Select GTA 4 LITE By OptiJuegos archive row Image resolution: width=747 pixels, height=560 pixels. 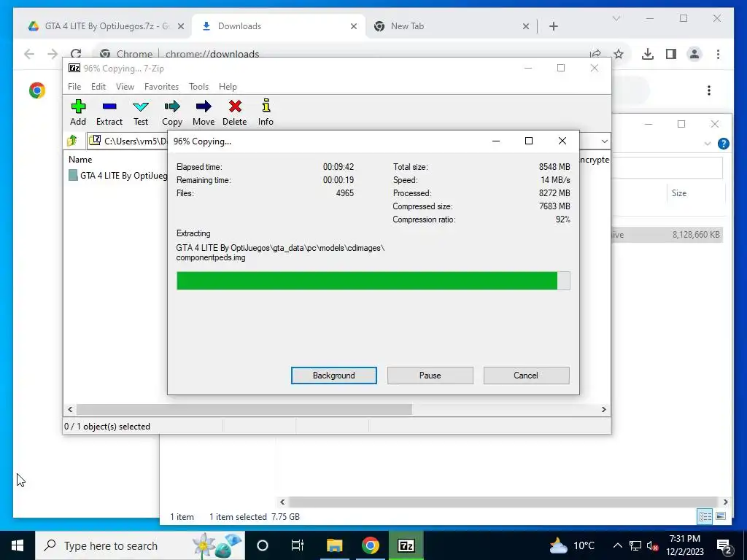tap(118, 176)
